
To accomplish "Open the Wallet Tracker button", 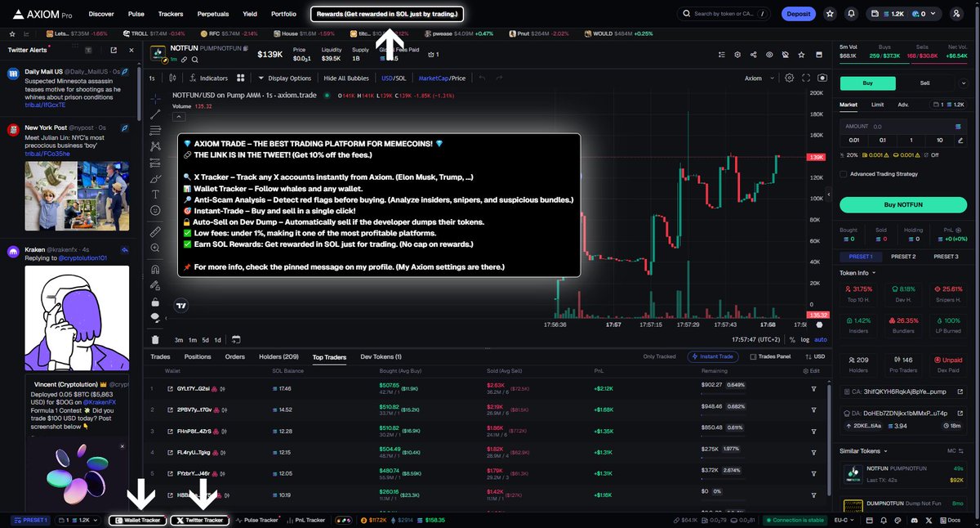I will coord(138,520).
